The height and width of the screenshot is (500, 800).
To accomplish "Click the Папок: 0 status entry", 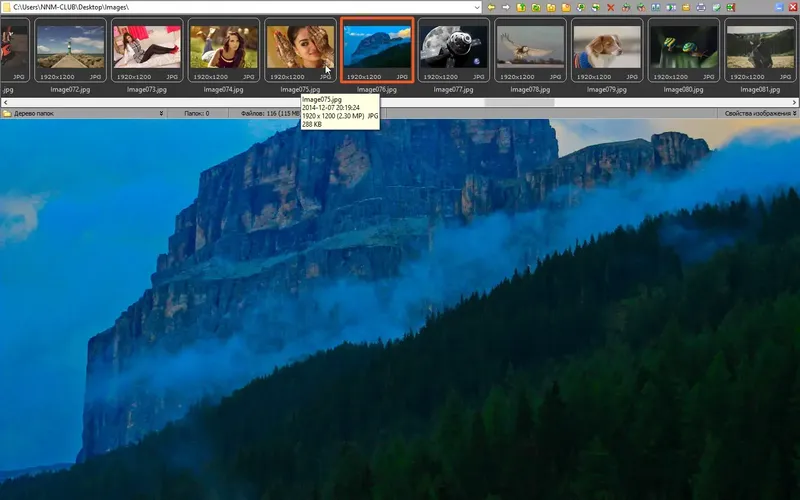I will click(x=196, y=113).
